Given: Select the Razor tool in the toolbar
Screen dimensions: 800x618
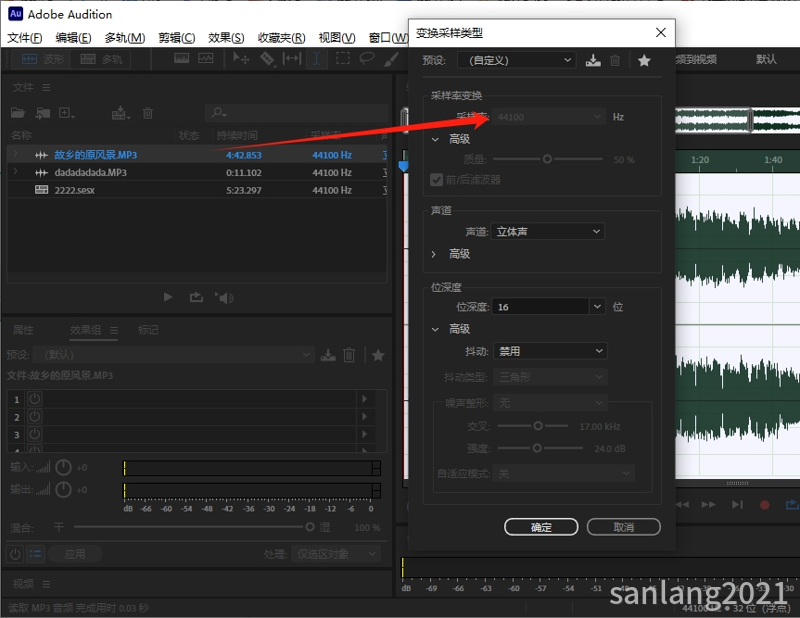Looking at the screenshot, I should coord(267,59).
